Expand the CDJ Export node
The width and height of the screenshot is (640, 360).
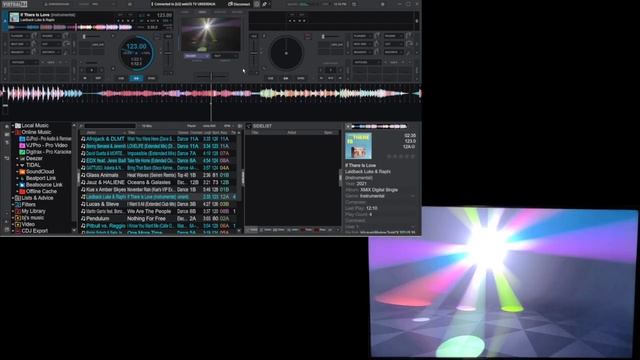click(x=13, y=231)
